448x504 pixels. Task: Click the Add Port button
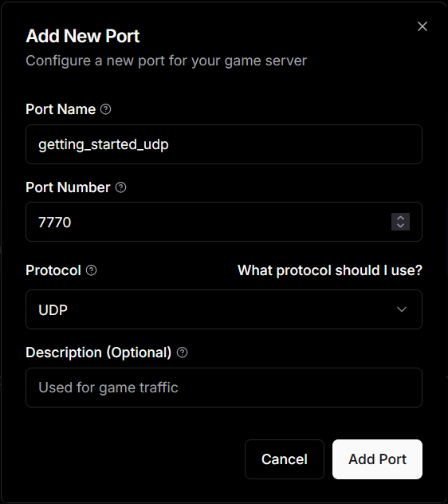click(377, 459)
